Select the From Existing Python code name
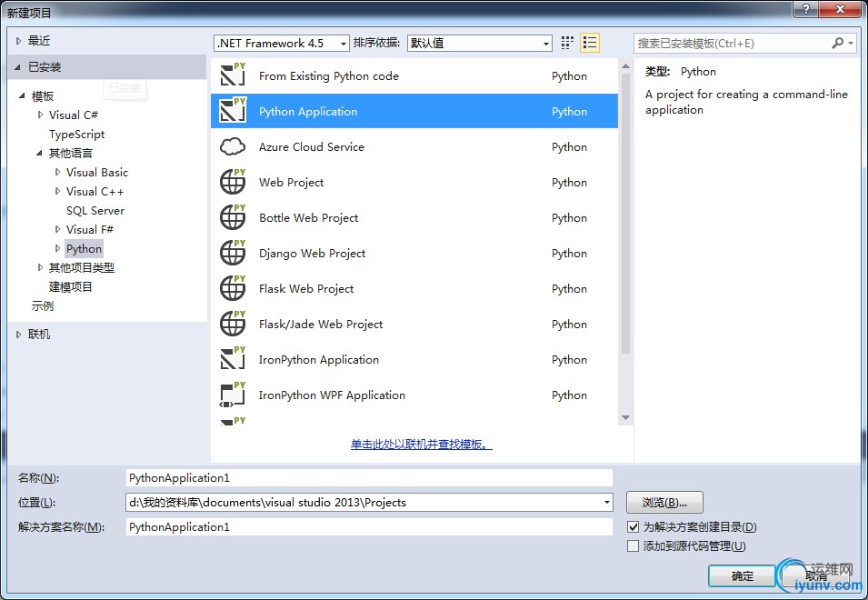The height and width of the screenshot is (600, 868). 329,75
